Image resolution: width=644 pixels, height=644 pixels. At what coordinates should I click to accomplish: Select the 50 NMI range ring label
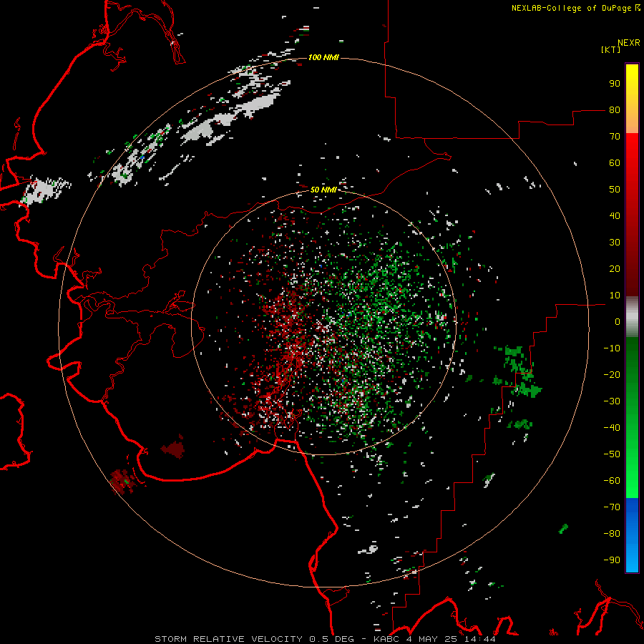(x=323, y=190)
